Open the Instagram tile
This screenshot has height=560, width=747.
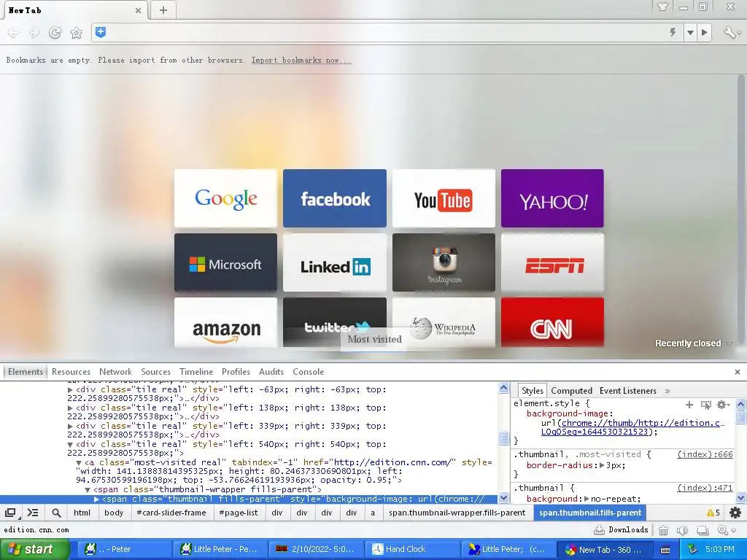(444, 262)
